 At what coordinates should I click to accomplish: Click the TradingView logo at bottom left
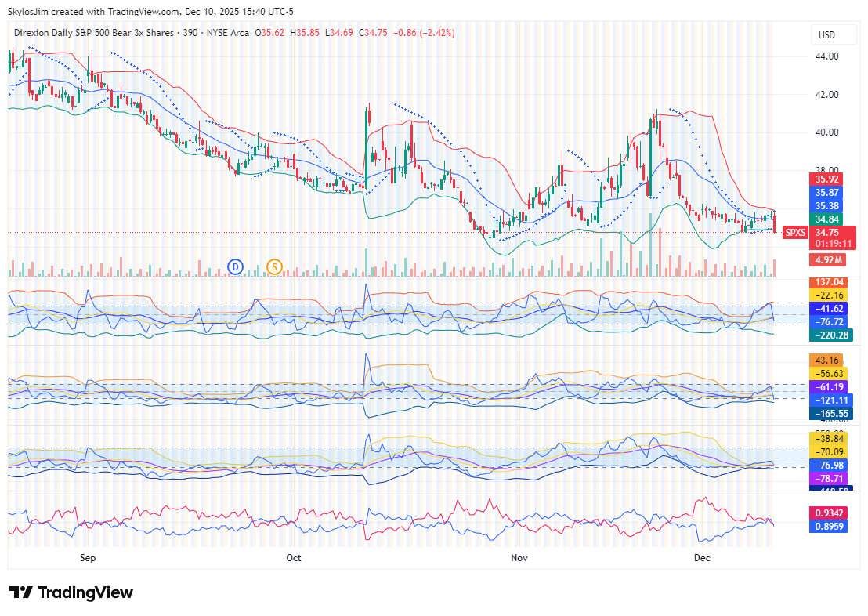[x=71, y=592]
